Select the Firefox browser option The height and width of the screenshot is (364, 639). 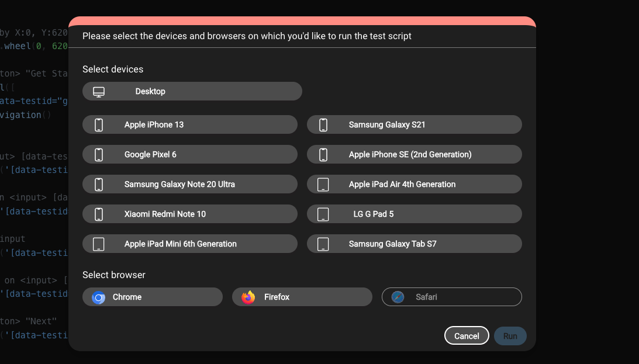coord(302,297)
